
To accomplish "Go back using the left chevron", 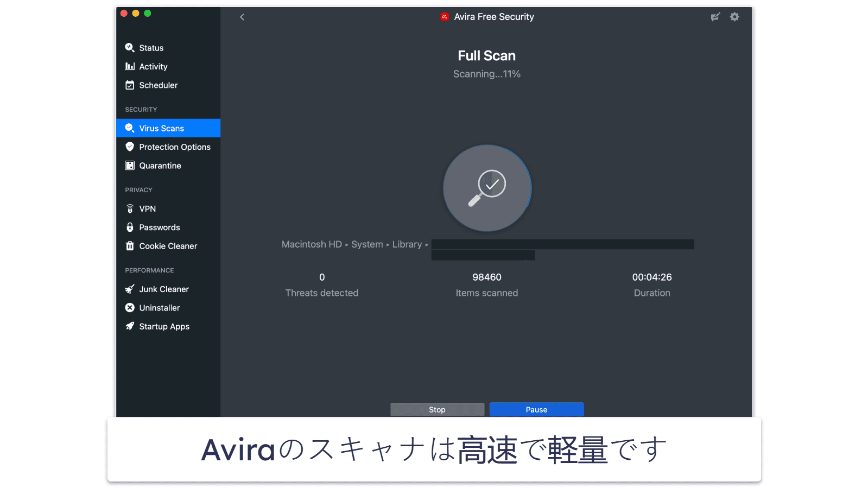I will click(242, 17).
